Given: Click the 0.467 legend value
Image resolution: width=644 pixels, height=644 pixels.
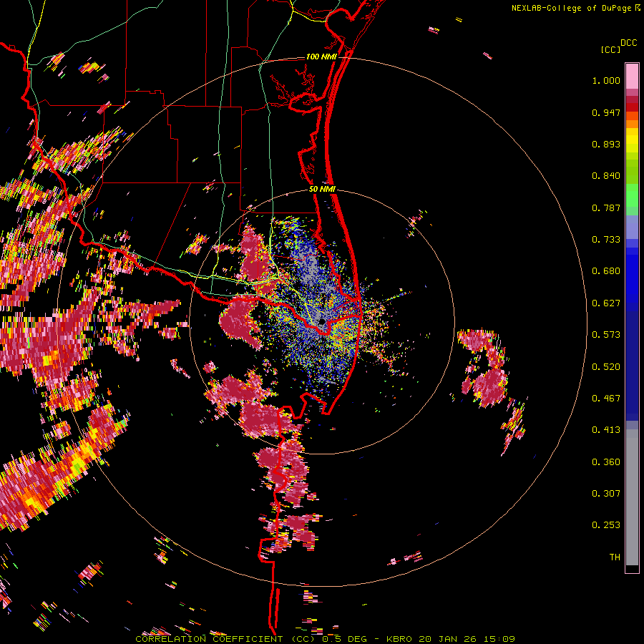Looking at the screenshot, I should pos(606,399).
